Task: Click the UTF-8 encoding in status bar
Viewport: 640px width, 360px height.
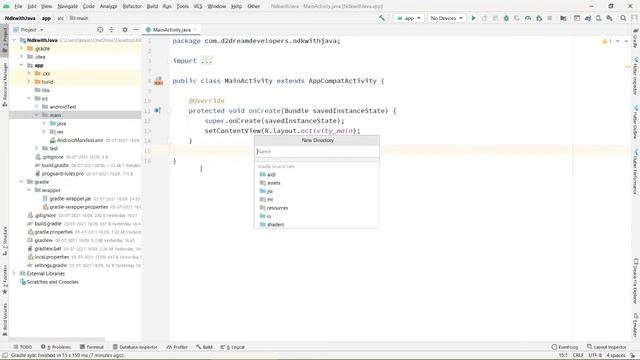Action: click(x=595, y=355)
